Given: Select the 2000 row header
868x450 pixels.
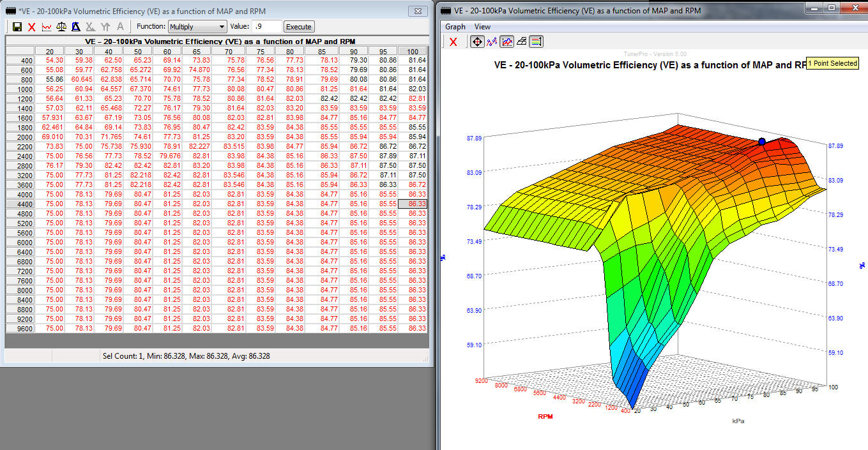Looking at the screenshot, I should point(20,137).
